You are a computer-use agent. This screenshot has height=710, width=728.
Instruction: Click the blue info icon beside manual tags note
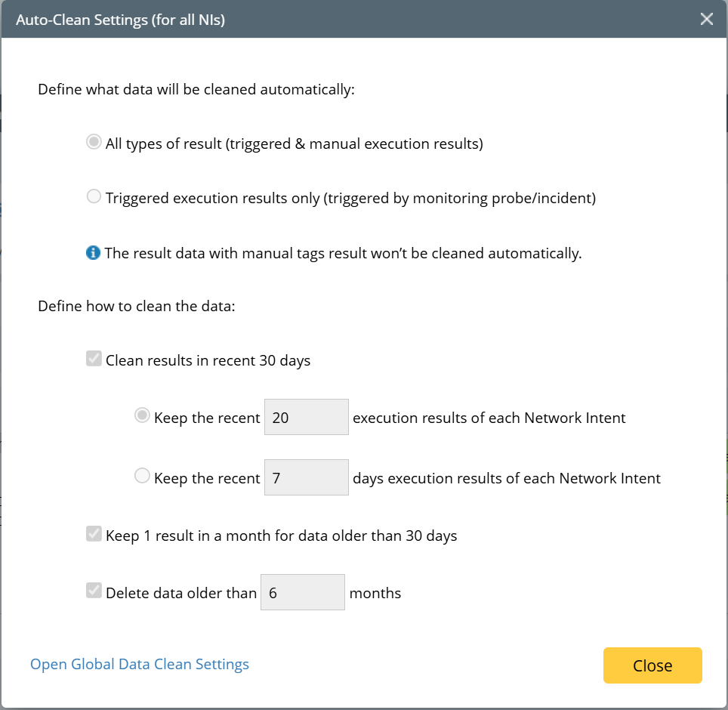point(93,253)
